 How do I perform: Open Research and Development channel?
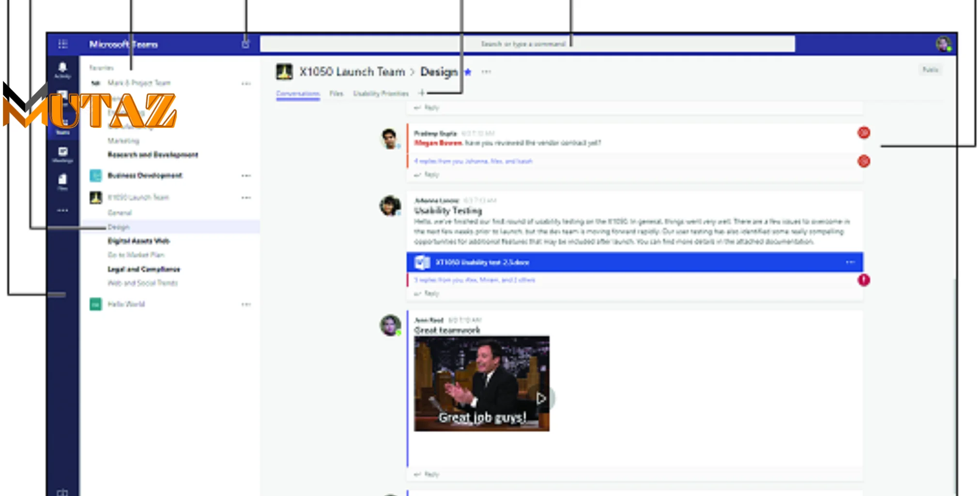(153, 155)
